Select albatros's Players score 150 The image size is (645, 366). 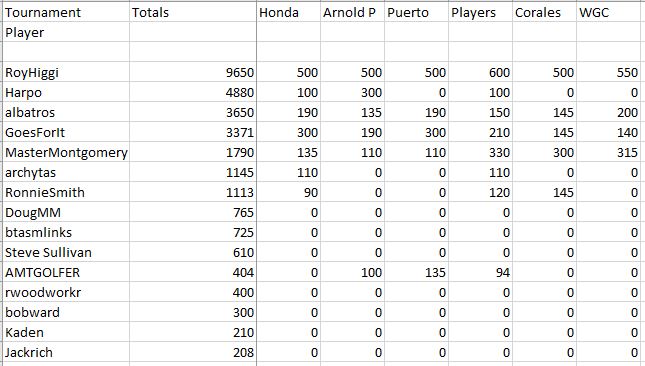click(480, 112)
